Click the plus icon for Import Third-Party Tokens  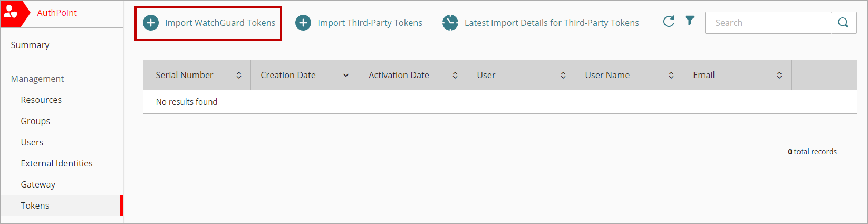pyautogui.click(x=303, y=23)
